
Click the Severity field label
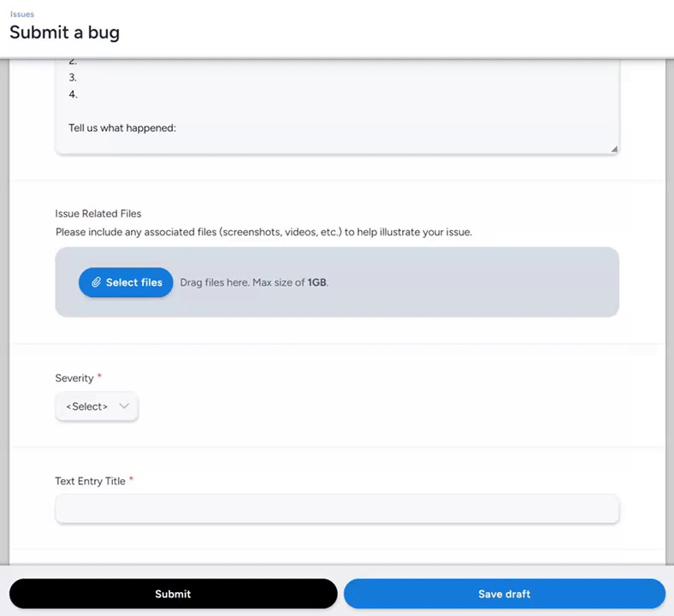(74, 378)
